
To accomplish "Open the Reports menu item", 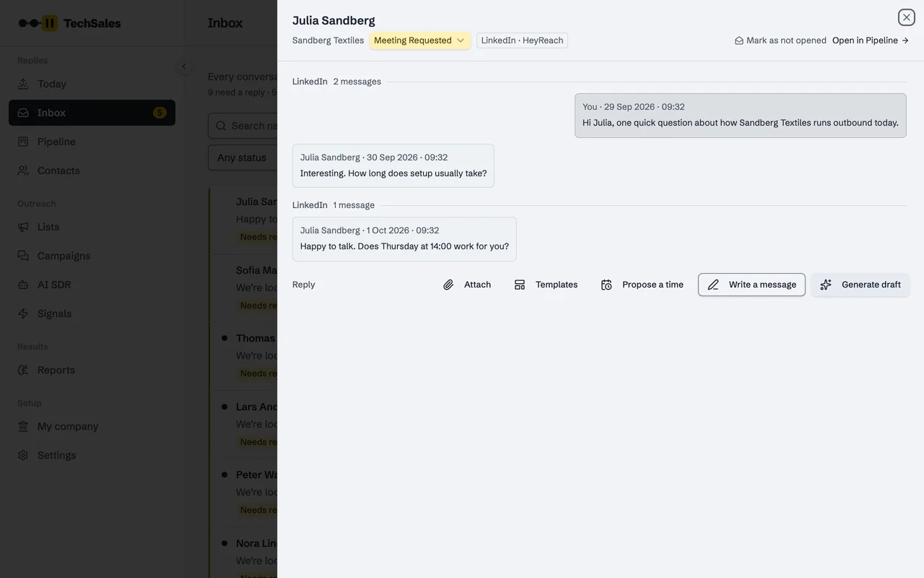I will click(x=92, y=370).
